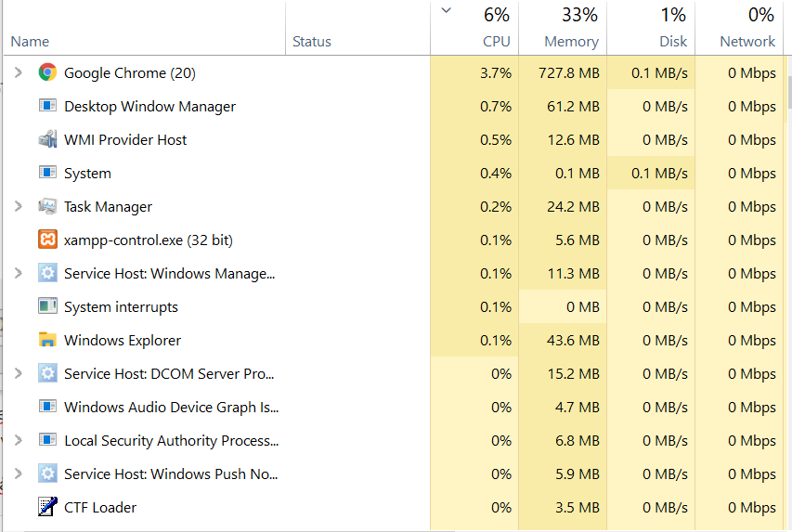The height and width of the screenshot is (532, 792).
Task: Click the Google Chrome process icon
Action: [x=47, y=72]
